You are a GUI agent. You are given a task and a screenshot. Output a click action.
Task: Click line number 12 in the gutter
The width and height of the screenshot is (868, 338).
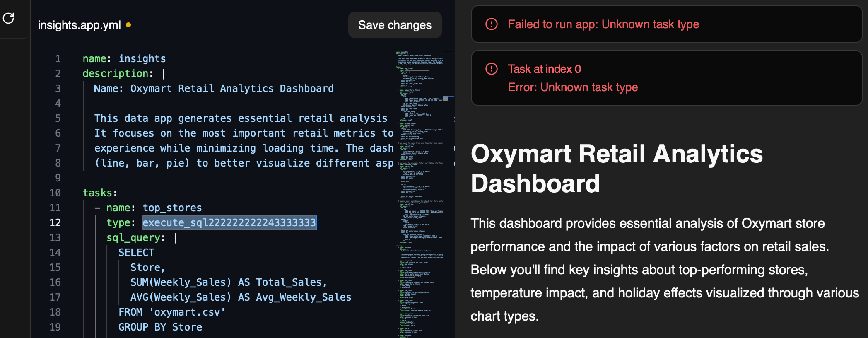pyautogui.click(x=55, y=223)
